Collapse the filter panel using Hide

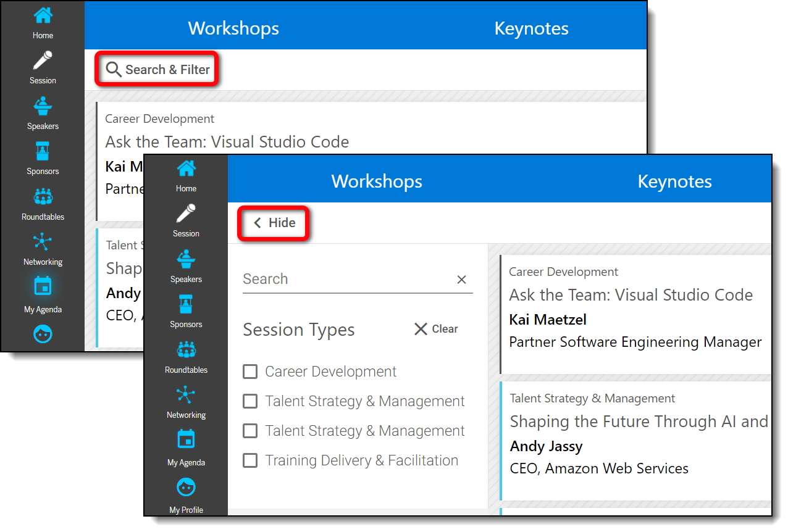tap(273, 223)
